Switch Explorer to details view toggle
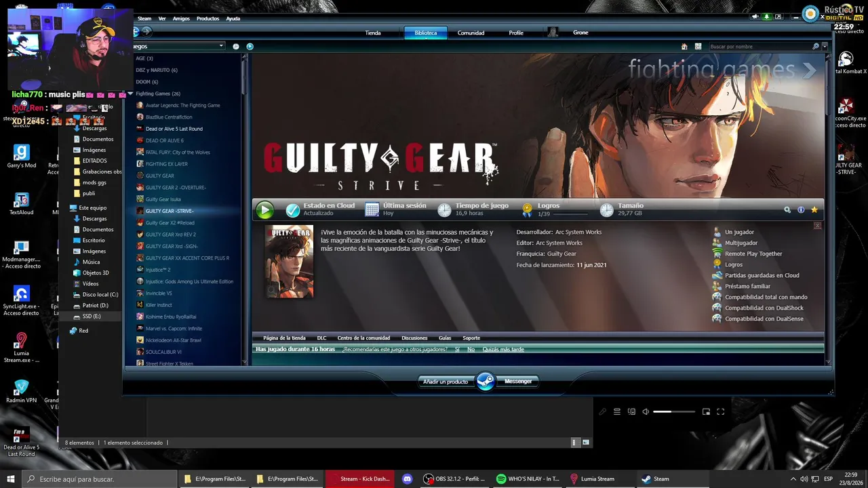 click(x=574, y=443)
